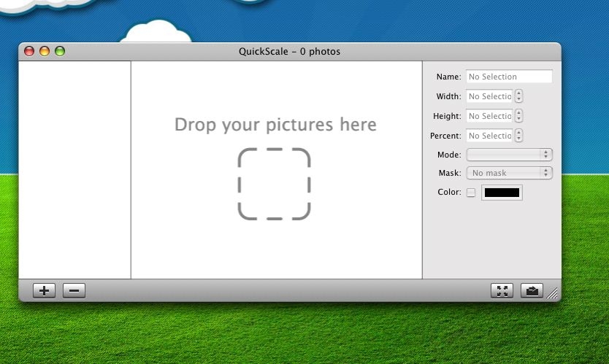Click into the Percent field

(x=489, y=136)
